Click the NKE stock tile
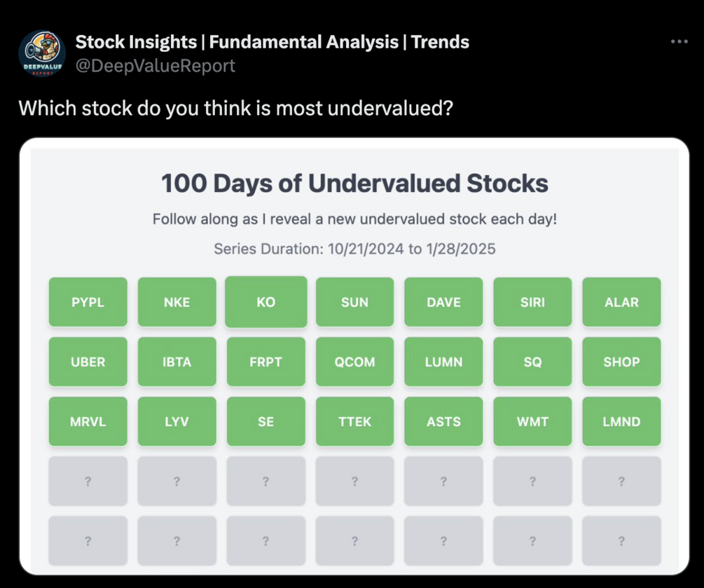 (177, 302)
